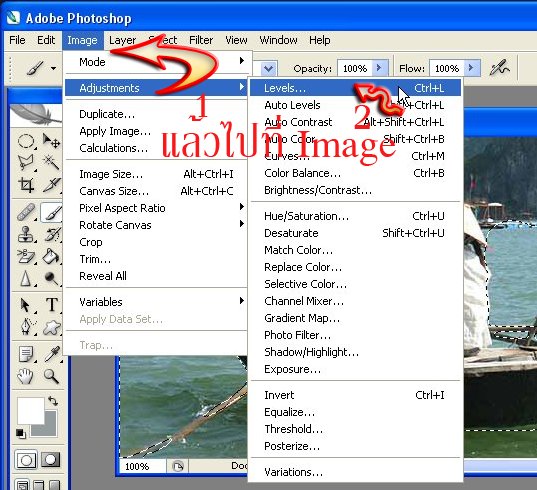Select the Magic Wand tool
This screenshot has height=490, width=537.
tap(51, 162)
